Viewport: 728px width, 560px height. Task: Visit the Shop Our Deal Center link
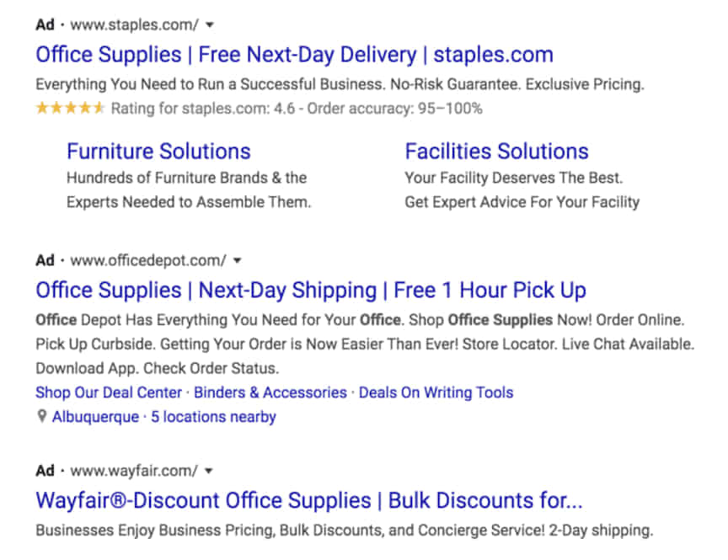[109, 392]
